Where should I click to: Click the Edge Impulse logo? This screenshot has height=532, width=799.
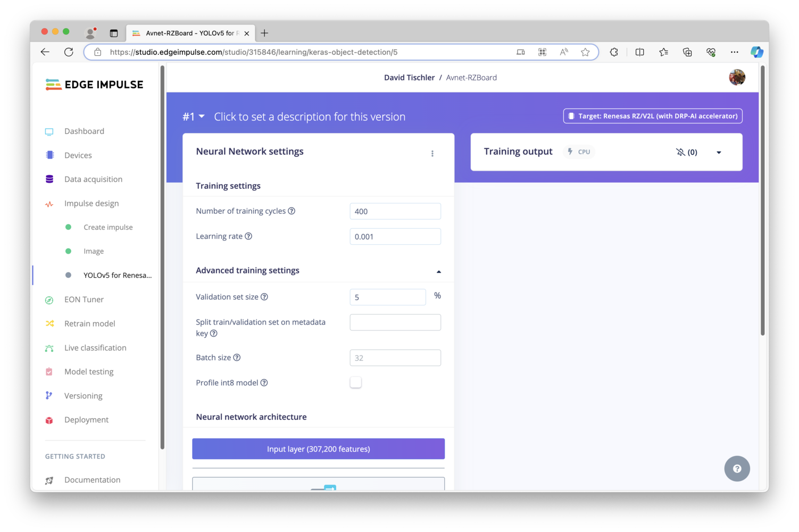(x=94, y=85)
